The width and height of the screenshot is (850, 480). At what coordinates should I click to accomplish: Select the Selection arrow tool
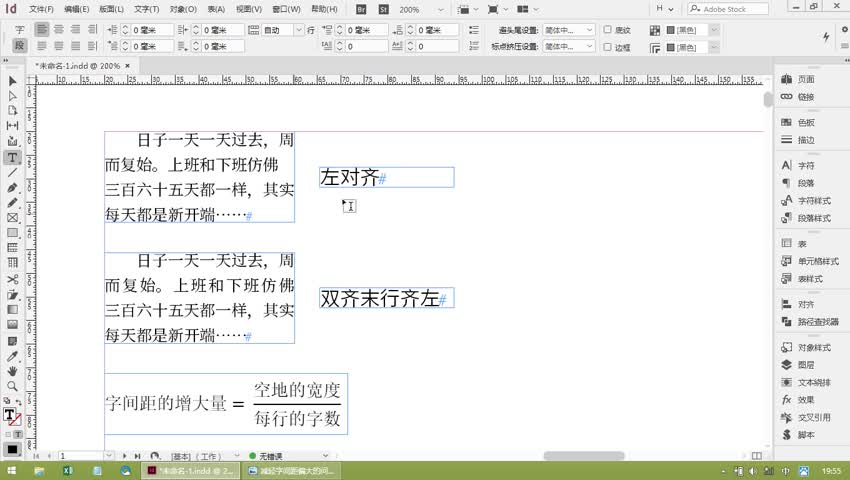12,81
